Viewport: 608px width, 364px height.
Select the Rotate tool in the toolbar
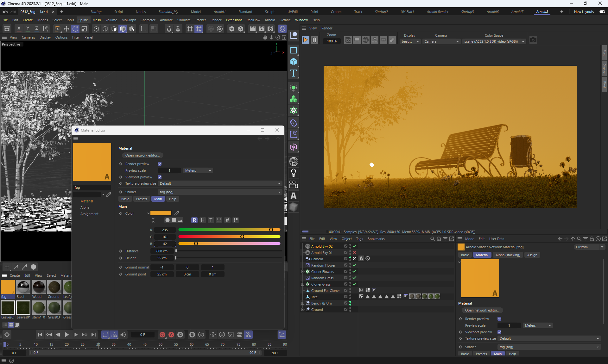pos(75,29)
